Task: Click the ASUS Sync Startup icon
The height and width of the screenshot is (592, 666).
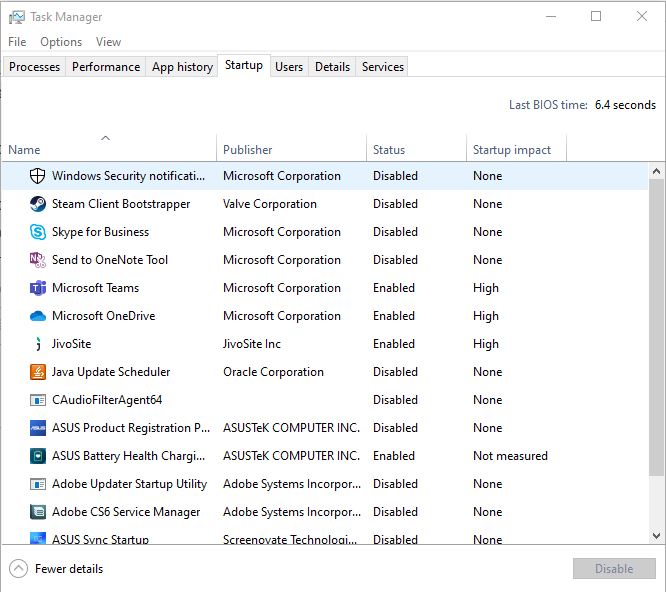Action: (38, 538)
